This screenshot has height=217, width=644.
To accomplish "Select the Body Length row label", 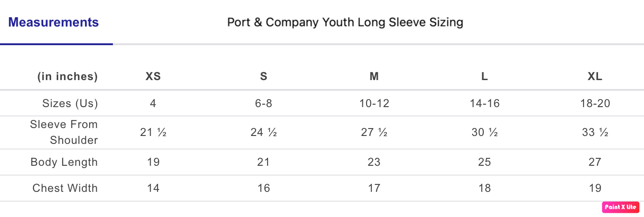I will pos(64,162).
